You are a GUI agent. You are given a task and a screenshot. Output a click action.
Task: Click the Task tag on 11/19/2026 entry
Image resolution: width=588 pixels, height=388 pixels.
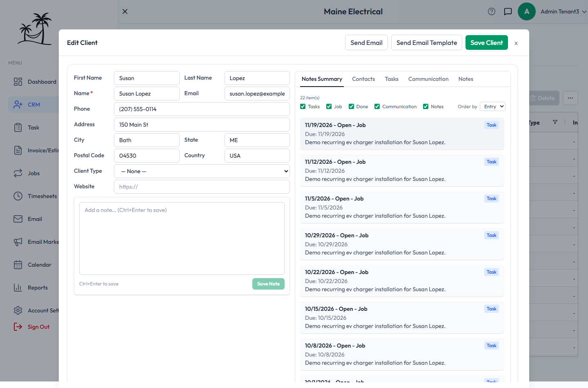492,125
